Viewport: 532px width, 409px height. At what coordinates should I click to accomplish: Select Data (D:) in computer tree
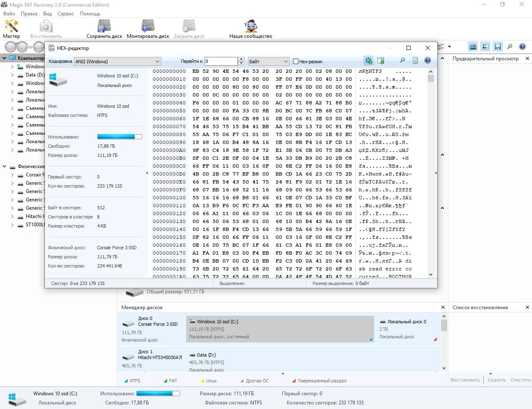tap(34, 75)
